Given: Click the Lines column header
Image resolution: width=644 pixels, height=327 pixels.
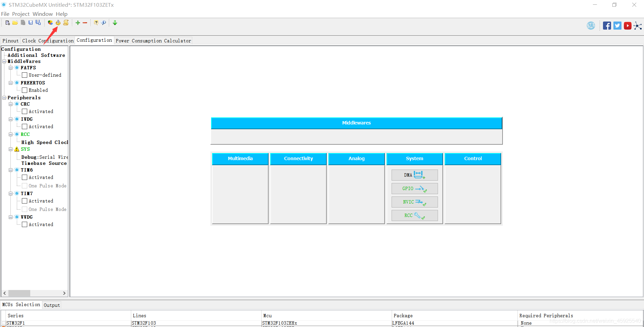Looking at the screenshot, I should click(196, 316).
